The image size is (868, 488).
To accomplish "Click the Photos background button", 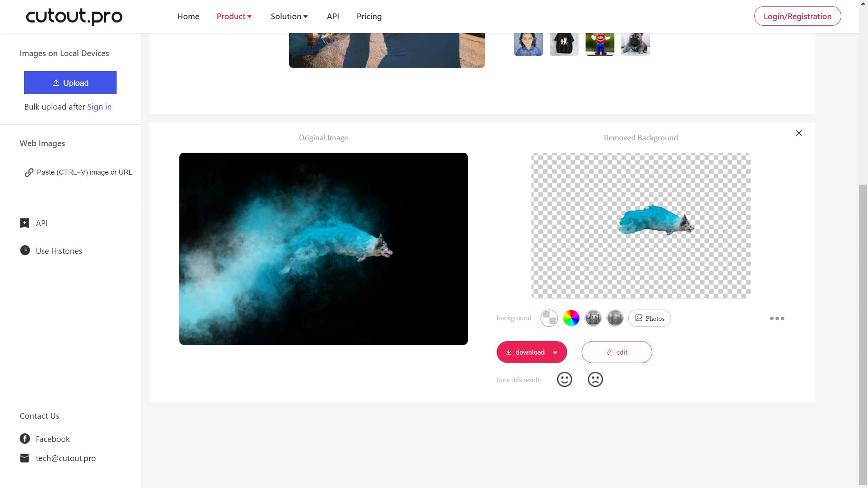I will click(x=649, y=318).
